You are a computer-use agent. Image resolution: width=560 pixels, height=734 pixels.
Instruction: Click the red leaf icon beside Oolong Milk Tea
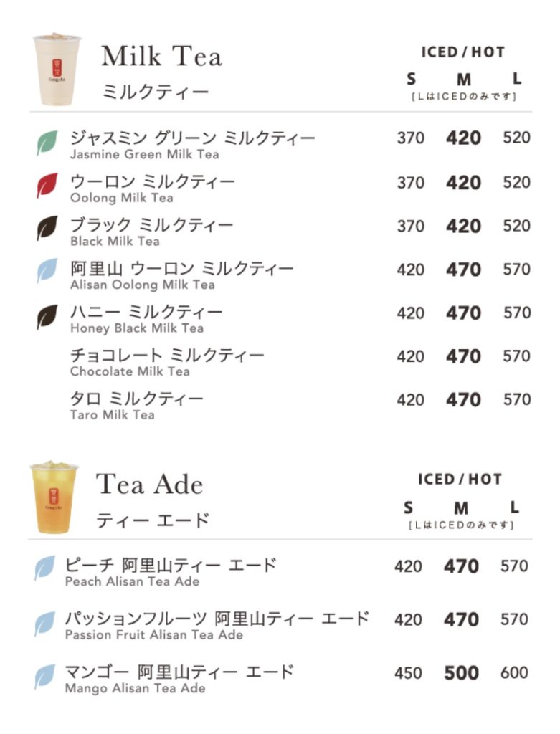click(47, 186)
